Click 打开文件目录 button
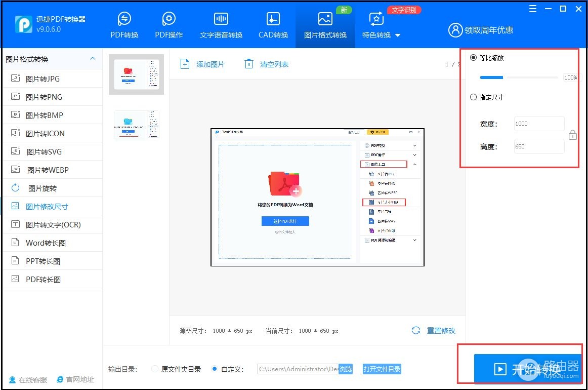This screenshot has width=588, height=390. pos(382,369)
